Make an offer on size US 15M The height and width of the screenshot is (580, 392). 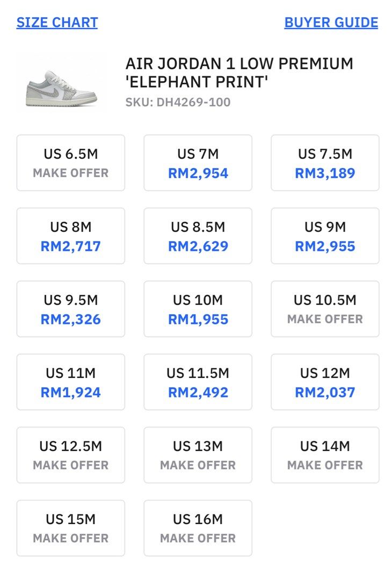coord(71,528)
